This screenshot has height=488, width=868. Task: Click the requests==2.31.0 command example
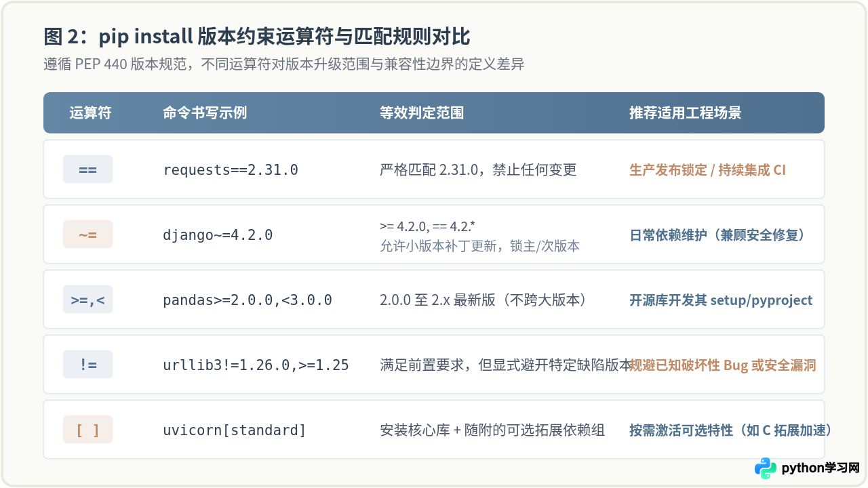(231, 170)
